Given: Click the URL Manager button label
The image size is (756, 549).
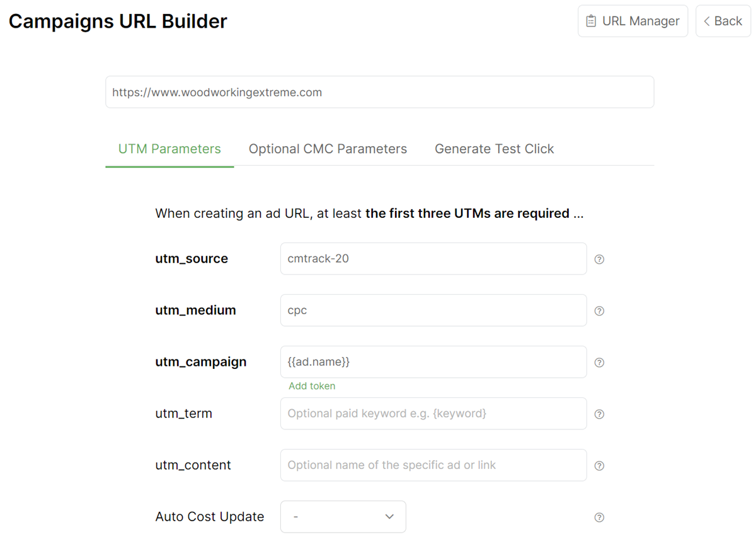Looking at the screenshot, I should (641, 21).
